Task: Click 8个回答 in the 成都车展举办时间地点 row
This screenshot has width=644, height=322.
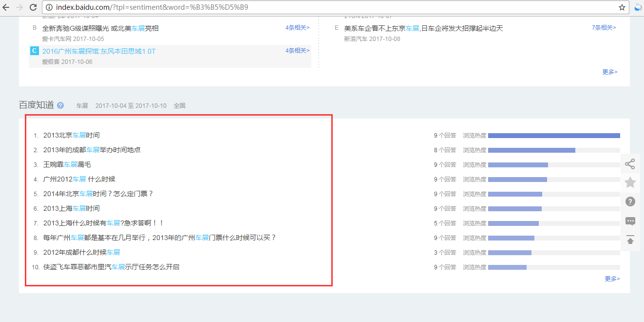Action: [445, 150]
